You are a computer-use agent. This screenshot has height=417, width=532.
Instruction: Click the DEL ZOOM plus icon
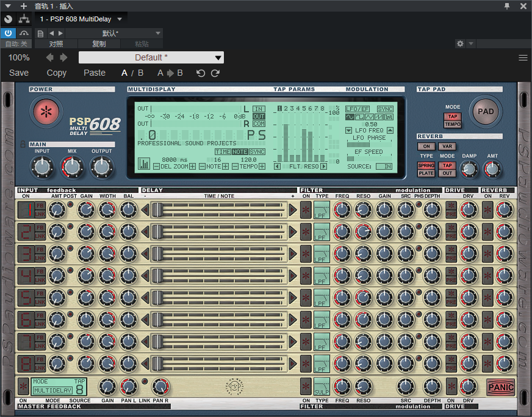192,167
